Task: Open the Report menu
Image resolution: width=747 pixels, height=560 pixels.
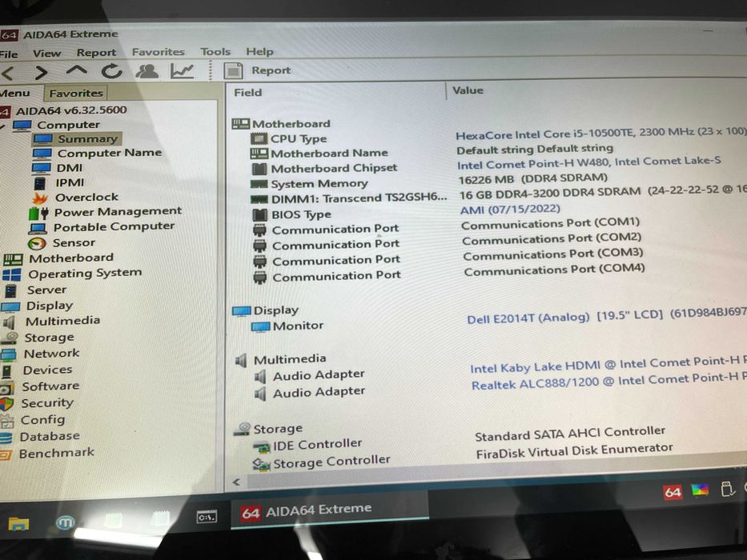Action: [x=96, y=52]
